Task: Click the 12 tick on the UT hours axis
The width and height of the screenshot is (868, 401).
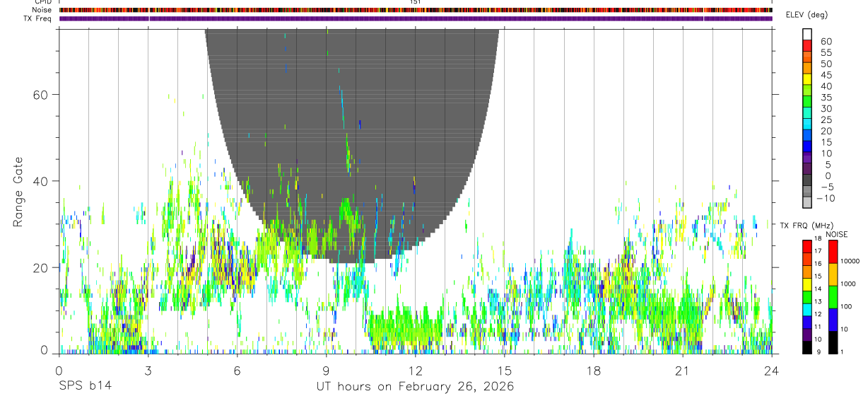Action: pos(415,371)
